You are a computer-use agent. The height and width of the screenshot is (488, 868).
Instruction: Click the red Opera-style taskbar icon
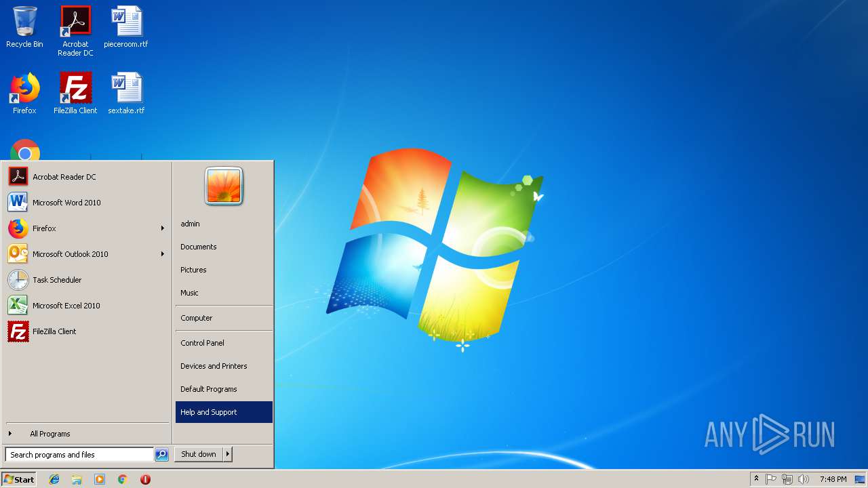click(x=145, y=479)
